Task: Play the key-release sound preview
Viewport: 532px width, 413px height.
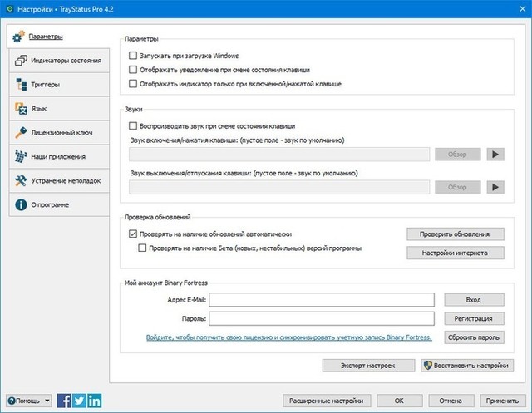Action: tap(495, 188)
